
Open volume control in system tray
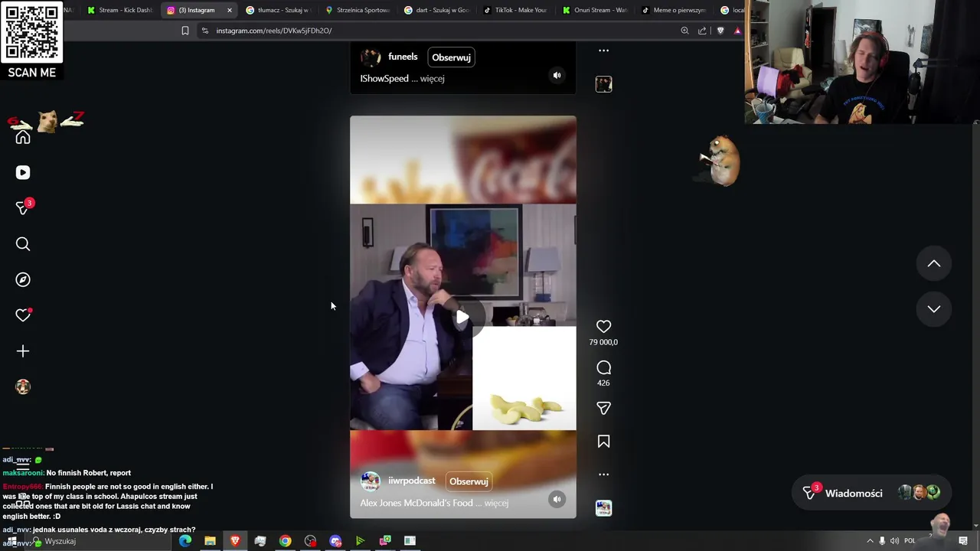[x=894, y=541]
